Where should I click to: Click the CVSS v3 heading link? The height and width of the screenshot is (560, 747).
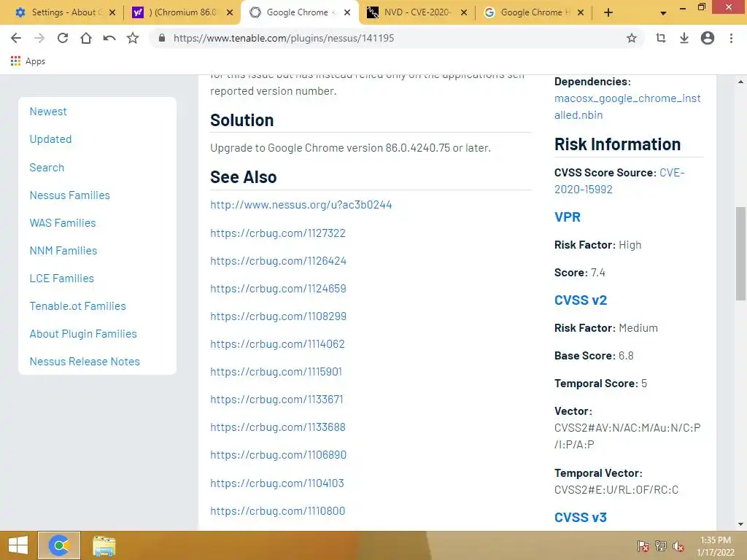580,518
